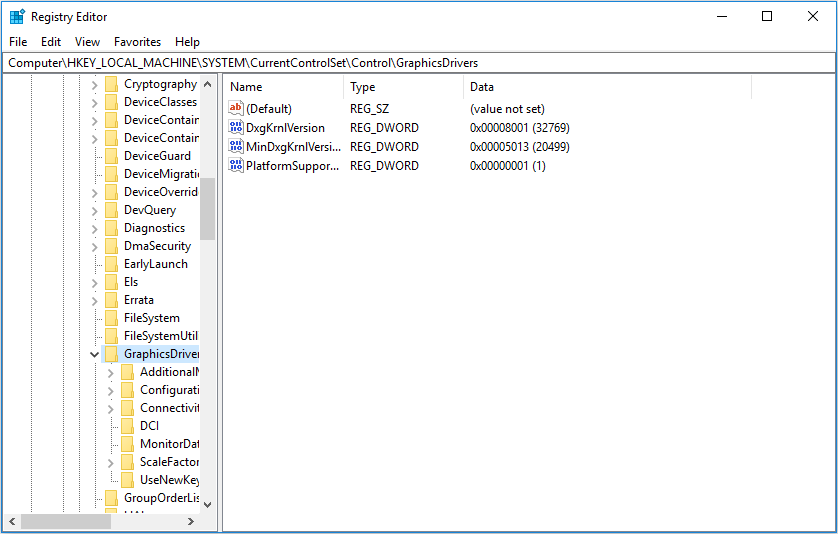
Task: Select the Cryptography folder icon
Action: (x=112, y=84)
